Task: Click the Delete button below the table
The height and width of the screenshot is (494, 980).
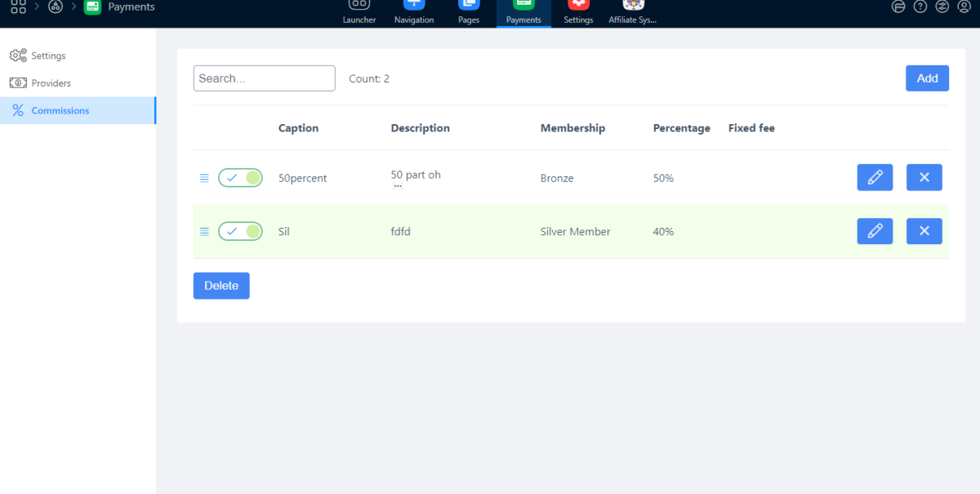Action: click(221, 286)
